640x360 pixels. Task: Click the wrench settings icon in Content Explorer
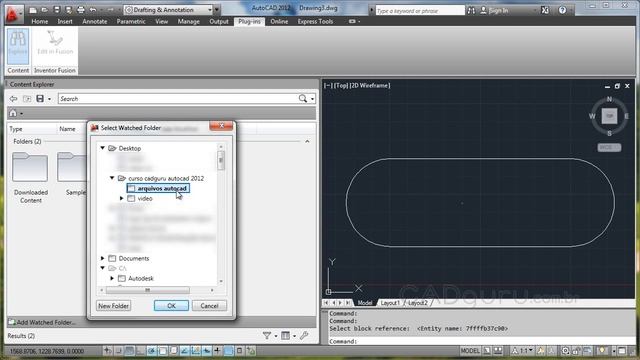(304, 336)
